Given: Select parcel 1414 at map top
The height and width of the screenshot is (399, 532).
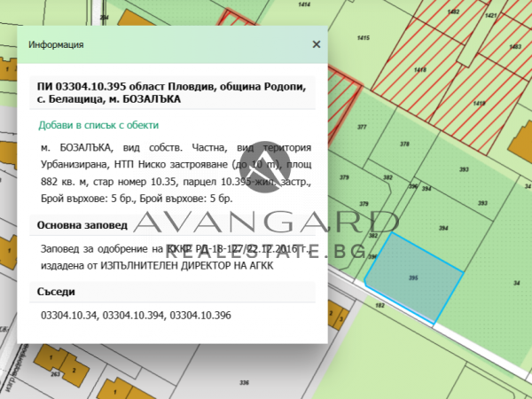Looking at the screenshot, I should (x=304, y=4).
